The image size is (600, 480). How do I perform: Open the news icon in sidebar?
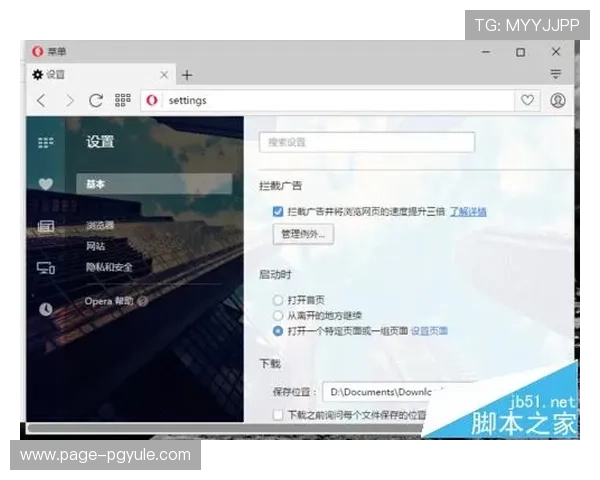pos(46,226)
